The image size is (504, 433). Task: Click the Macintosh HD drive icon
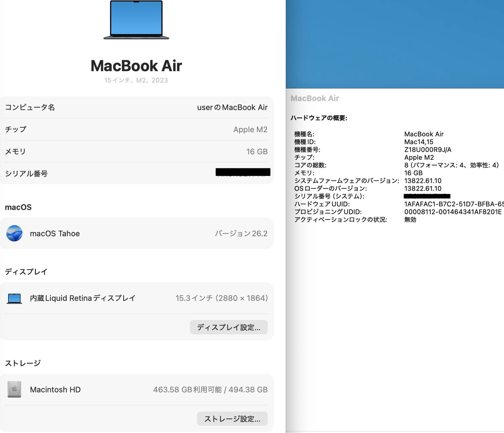coord(14,389)
